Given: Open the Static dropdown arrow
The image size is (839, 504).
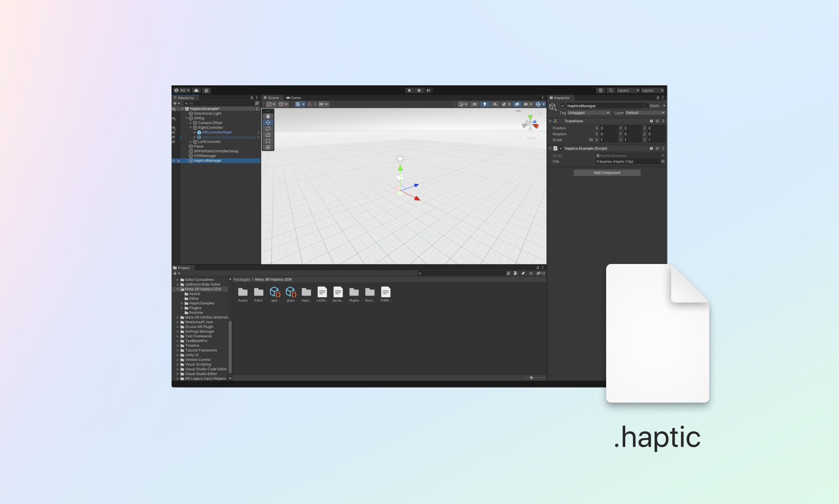Looking at the screenshot, I should pos(664,106).
